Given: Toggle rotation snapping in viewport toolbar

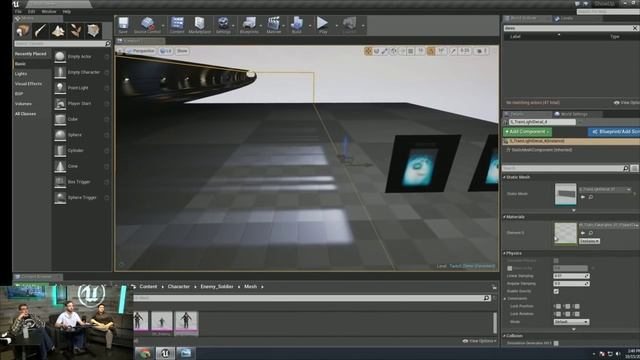Looking at the screenshot, I should (431, 51).
